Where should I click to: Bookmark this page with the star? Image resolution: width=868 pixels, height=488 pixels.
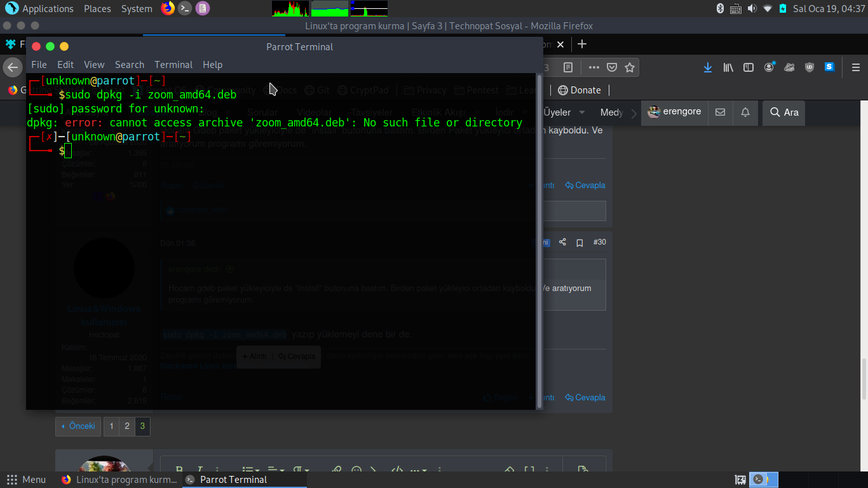629,67
